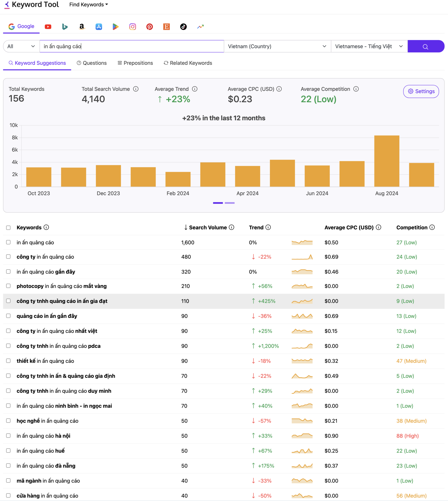Open the Google Play Store source
Image resolution: width=448 pixels, height=501 pixels.
coord(115,27)
